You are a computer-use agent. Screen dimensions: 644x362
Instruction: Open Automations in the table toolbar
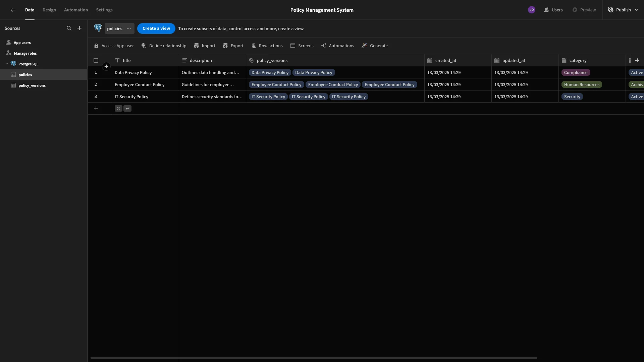point(337,46)
